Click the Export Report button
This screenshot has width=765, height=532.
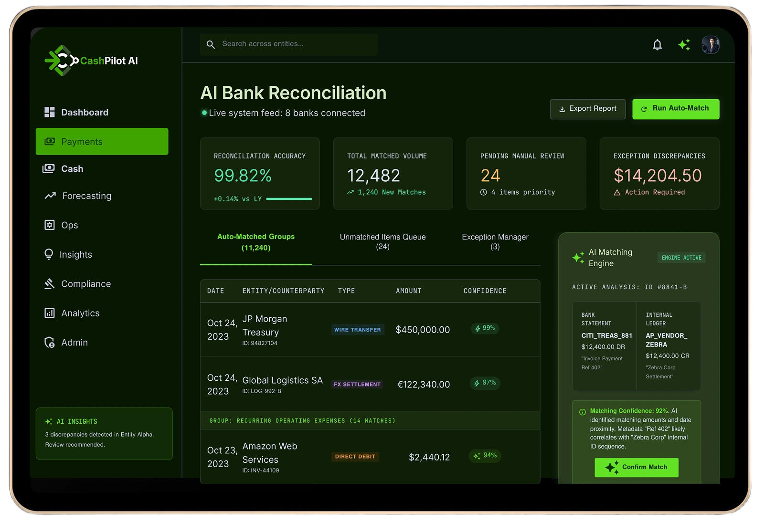pos(588,109)
